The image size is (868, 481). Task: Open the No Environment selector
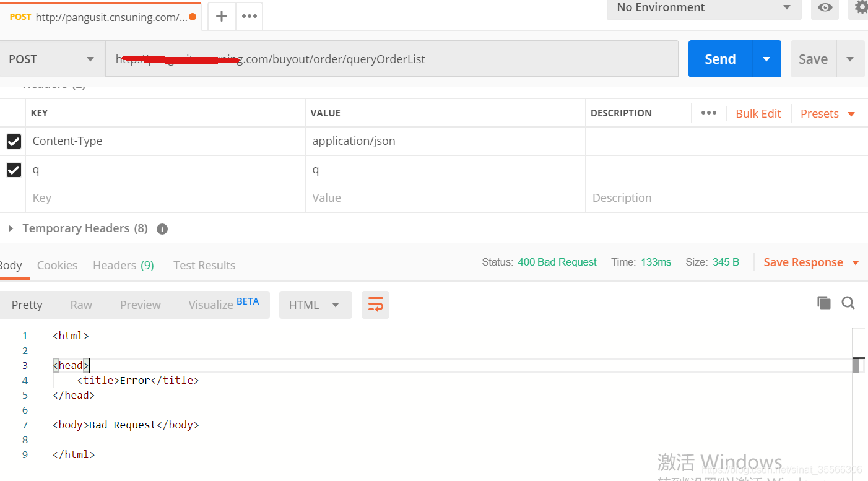point(703,7)
